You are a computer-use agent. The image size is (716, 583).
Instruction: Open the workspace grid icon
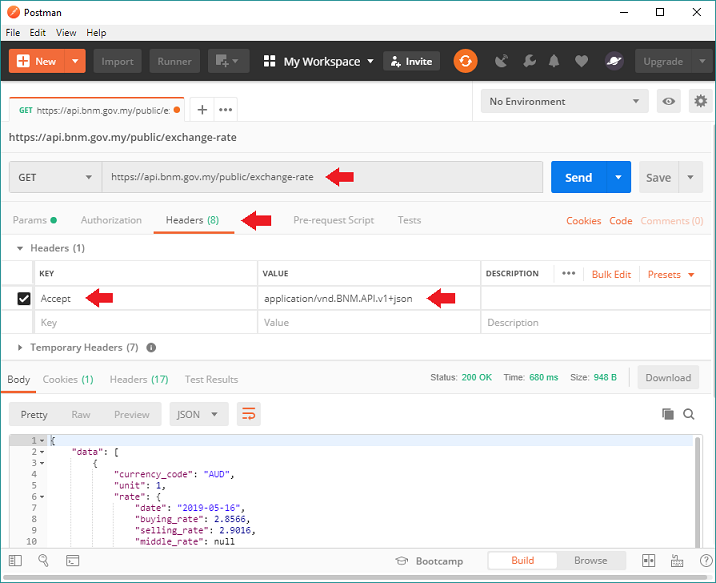point(269,61)
